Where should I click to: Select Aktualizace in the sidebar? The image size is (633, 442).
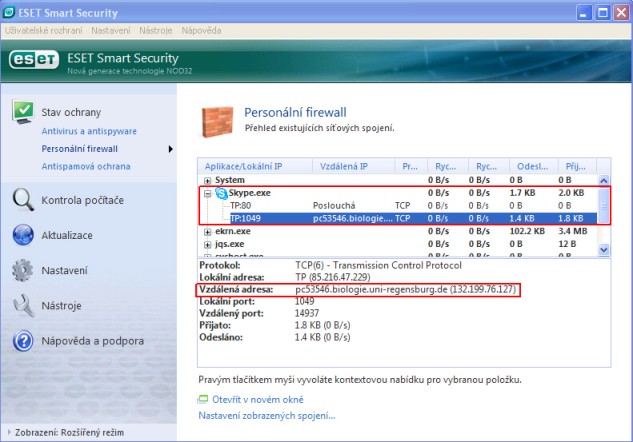pyautogui.click(x=67, y=235)
